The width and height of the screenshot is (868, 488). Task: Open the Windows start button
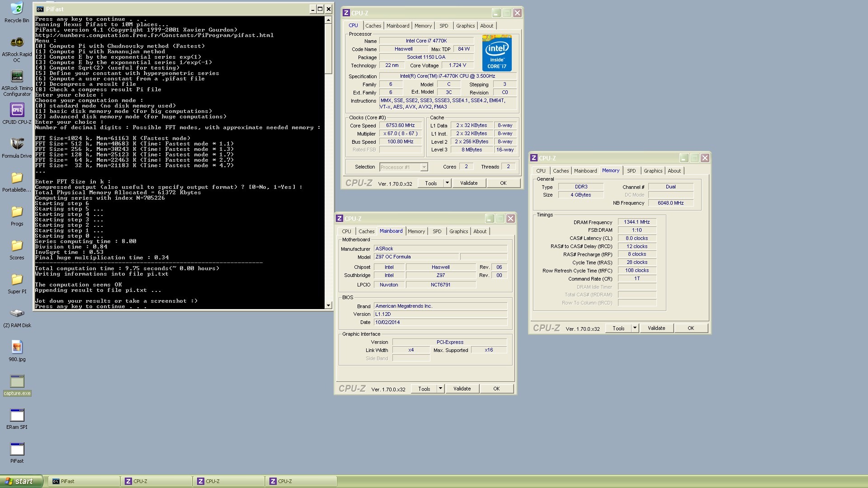21,481
